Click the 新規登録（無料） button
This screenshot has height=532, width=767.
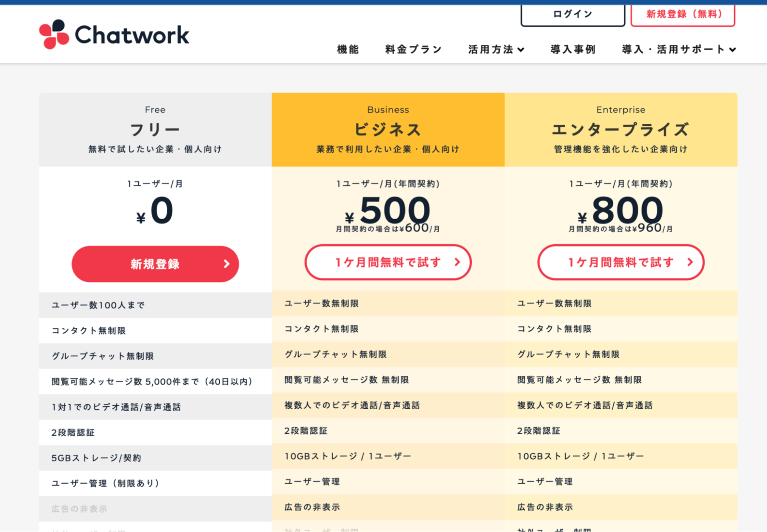(x=683, y=14)
